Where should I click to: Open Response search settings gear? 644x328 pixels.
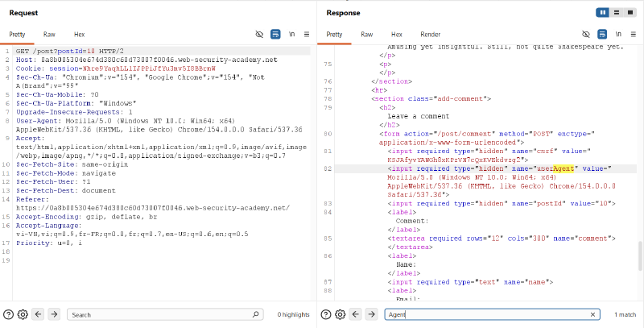[x=340, y=314]
